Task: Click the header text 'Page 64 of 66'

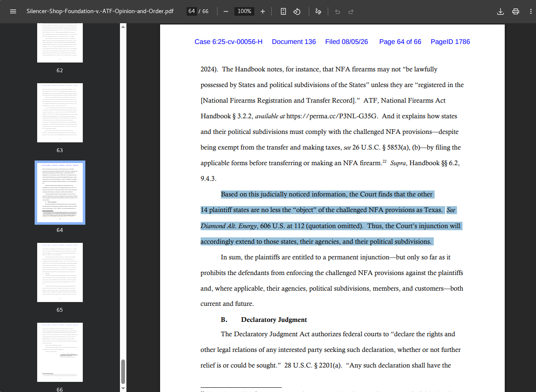Action: coord(400,42)
